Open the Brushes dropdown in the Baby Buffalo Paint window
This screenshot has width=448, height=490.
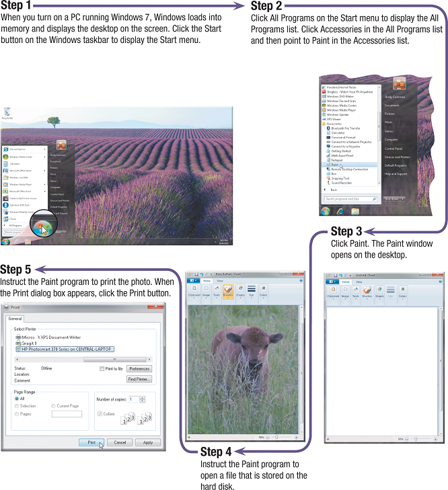point(228,292)
